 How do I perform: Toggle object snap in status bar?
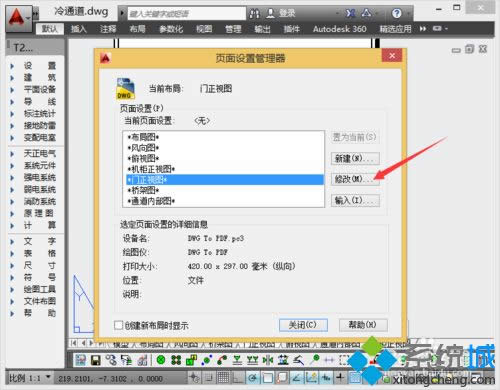267,378
